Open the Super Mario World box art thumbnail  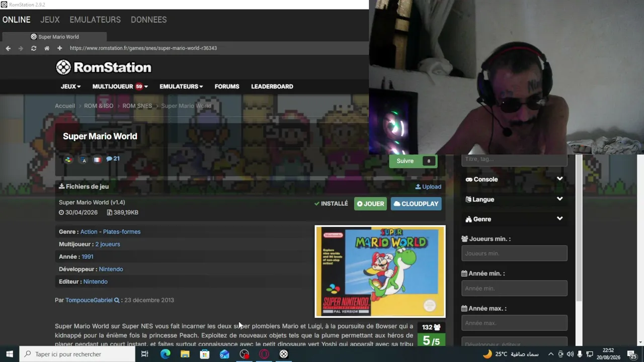coord(380,271)
